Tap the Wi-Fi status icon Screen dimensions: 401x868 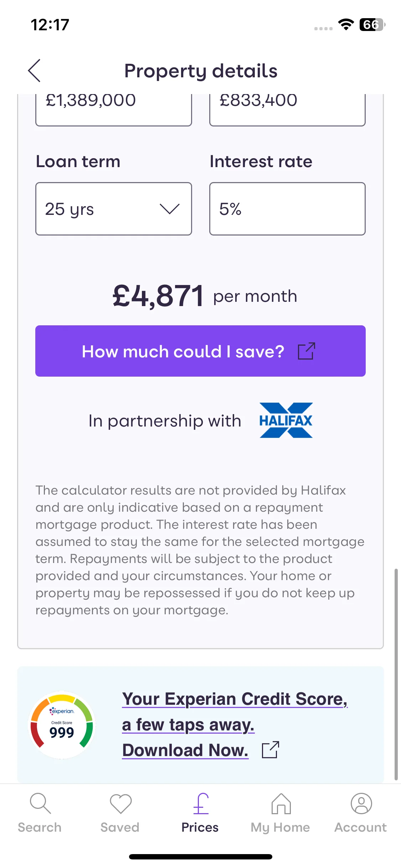pos(346,24)
